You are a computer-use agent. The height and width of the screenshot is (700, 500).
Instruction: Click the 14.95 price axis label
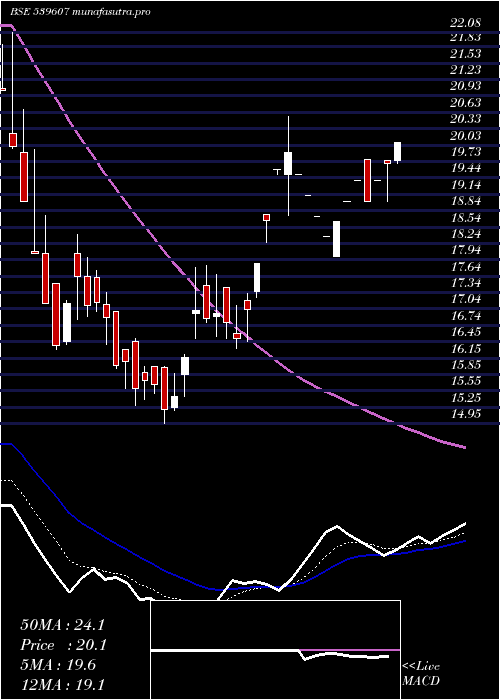[x=466, y=414]
